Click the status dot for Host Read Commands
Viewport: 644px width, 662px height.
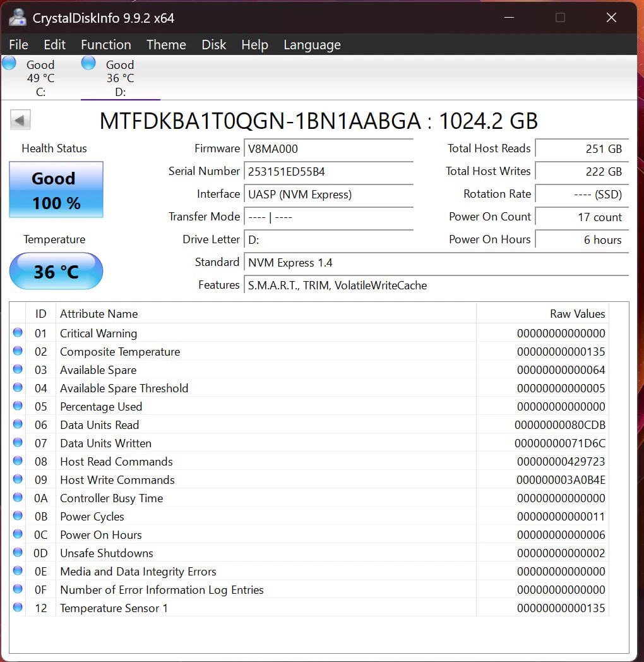coord(18,460)
